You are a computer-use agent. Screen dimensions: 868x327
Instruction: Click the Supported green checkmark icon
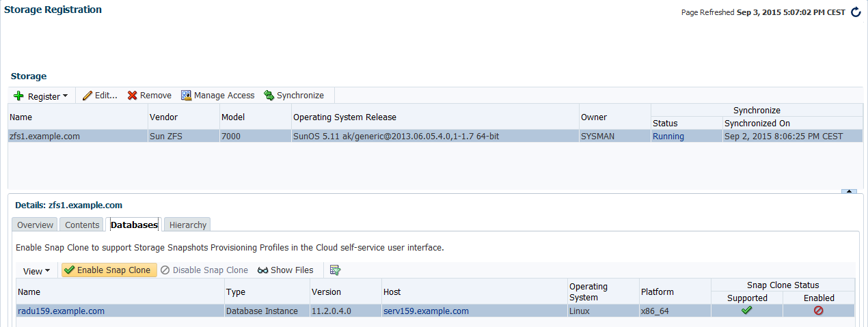(747, 311)
